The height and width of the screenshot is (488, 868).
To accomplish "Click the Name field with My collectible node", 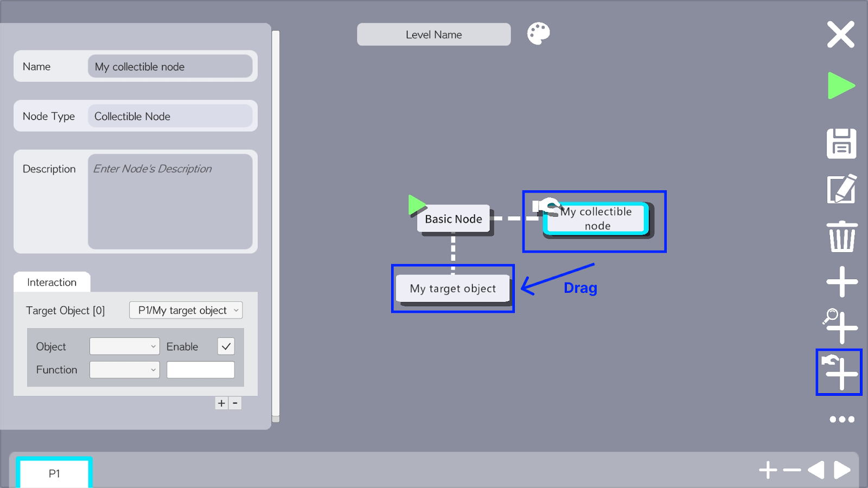I will (x=170, y=66).
